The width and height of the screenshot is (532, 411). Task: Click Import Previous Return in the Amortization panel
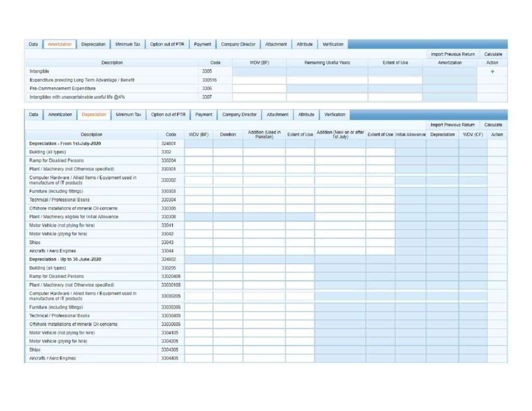(x=453, y=54)
